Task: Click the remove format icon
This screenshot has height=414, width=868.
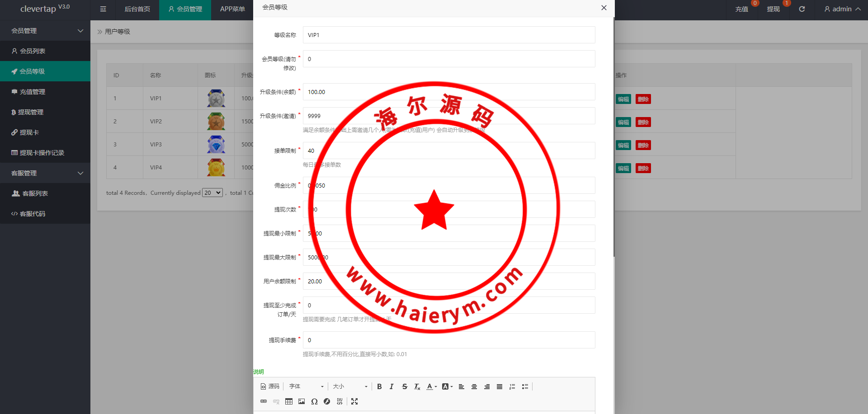Action: coord(417,386)
